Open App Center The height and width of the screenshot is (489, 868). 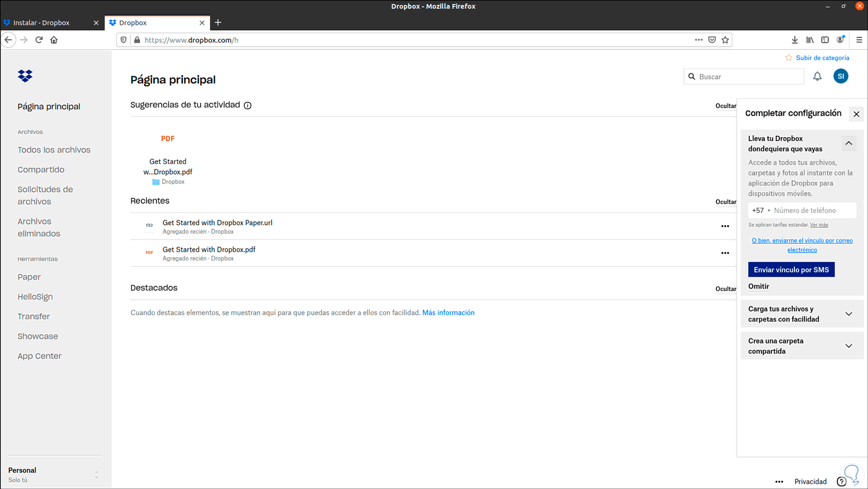point(39,356)
